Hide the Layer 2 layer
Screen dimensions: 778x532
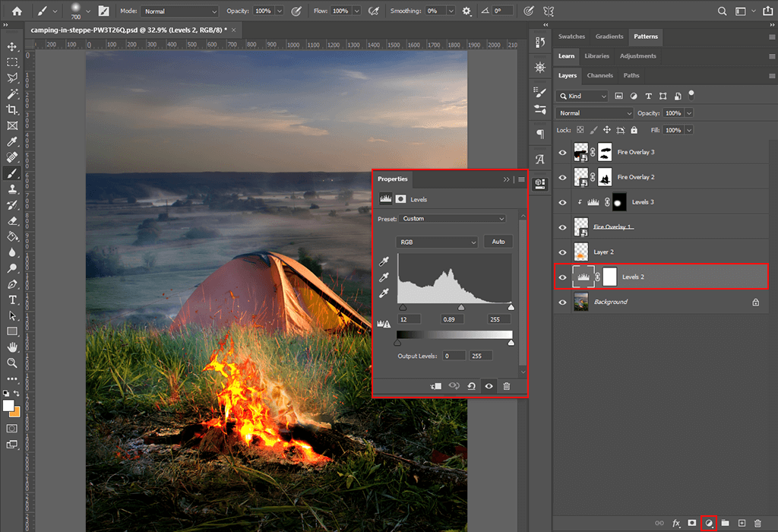(x=563, y=252)
